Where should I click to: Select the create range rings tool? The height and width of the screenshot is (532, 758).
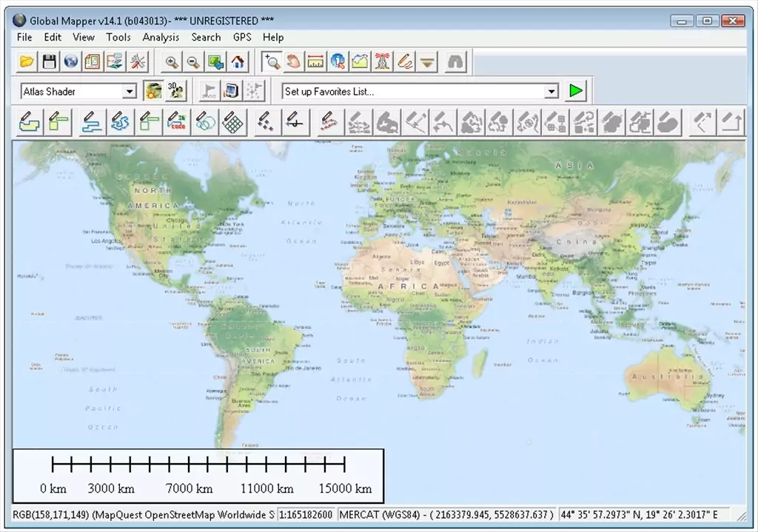pyautogui.click(x=205, y=122)
